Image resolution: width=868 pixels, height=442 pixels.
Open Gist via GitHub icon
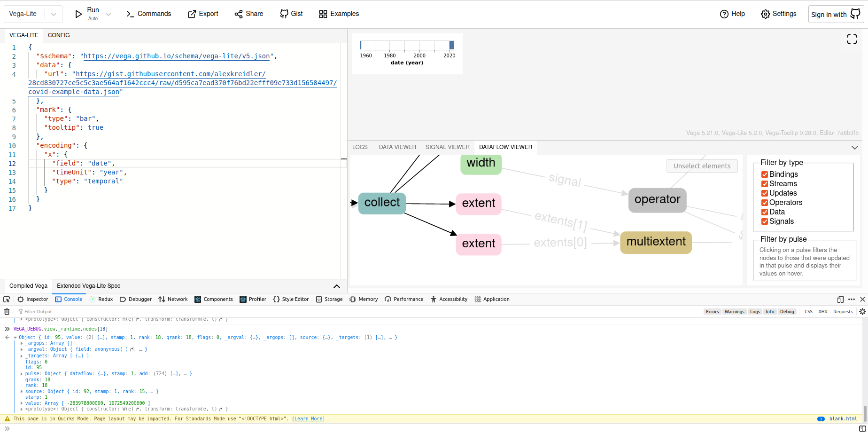coord(284,14)
